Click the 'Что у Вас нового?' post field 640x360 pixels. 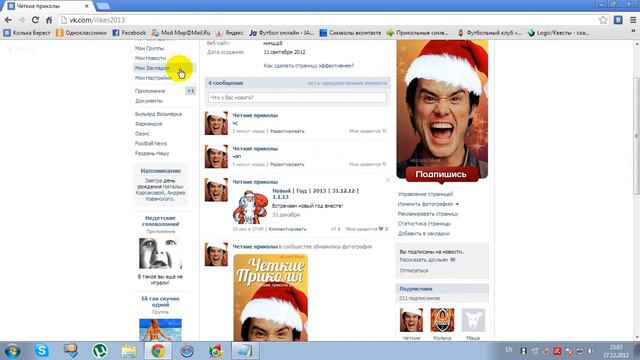coord(297,98)
